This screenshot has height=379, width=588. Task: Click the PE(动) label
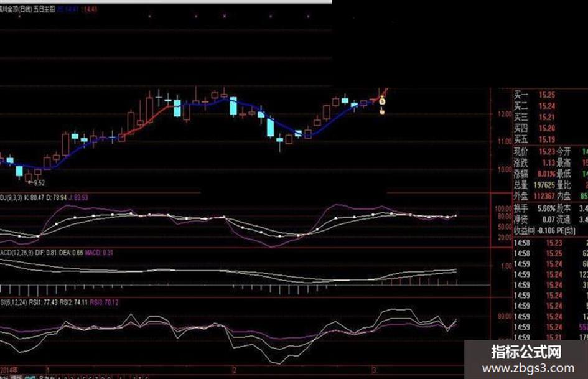click(566, 230)
